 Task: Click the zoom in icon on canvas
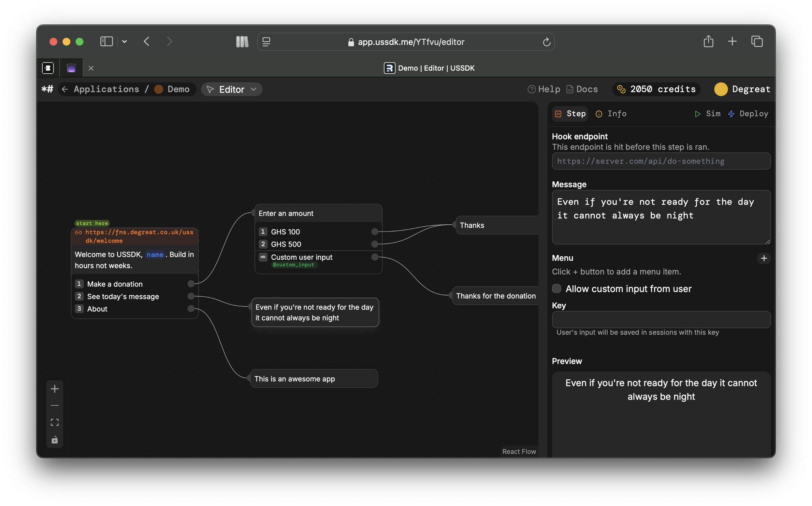point(55,388)
